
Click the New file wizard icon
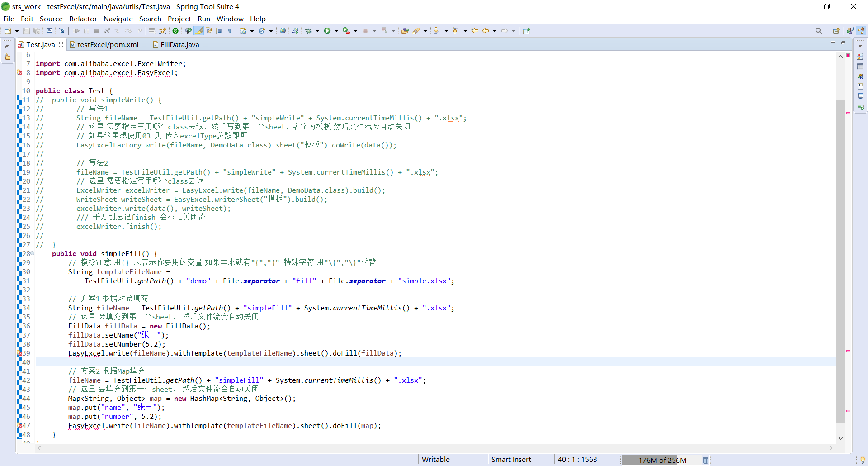tap(8, 31)
